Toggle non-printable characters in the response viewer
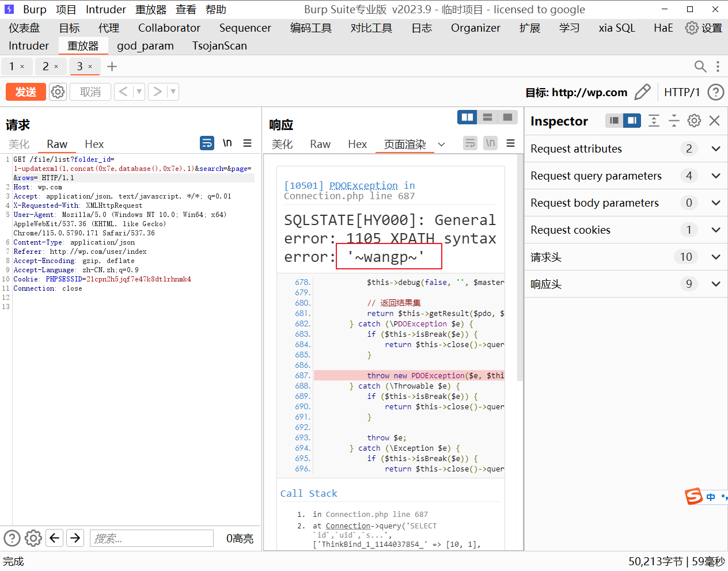This screenshot has height=571, width=728. (x=490, y=143)
